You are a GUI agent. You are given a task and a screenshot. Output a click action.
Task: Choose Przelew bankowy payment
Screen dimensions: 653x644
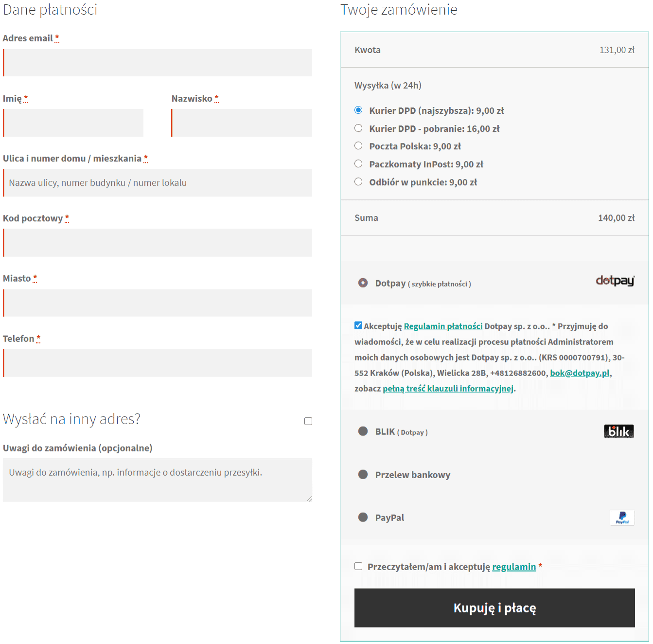[x=363, y=474]
